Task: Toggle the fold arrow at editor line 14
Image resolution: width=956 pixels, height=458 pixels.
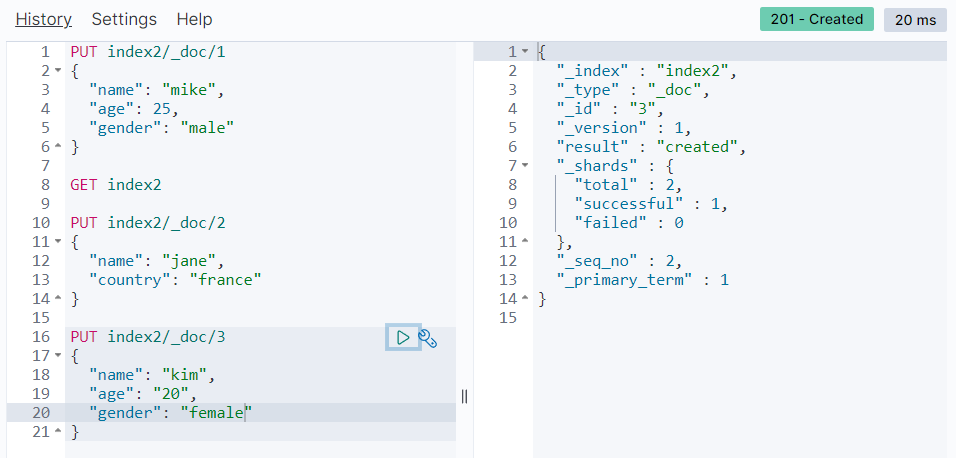Action: point(59,299)
